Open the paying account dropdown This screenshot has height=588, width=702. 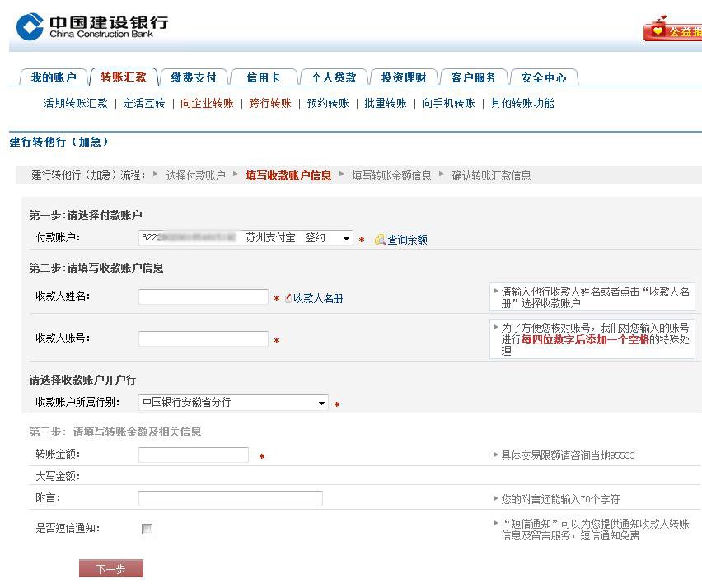[x=246, y=238]
